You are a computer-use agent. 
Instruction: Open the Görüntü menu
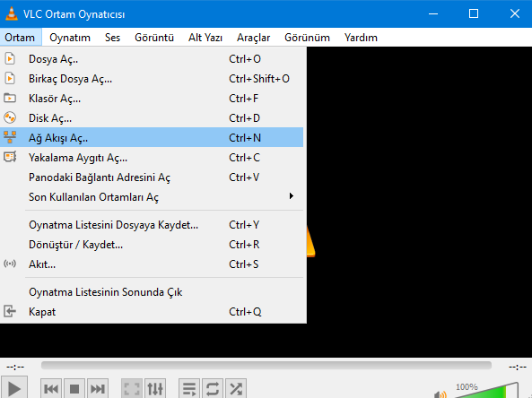click(x=154, y=38)
